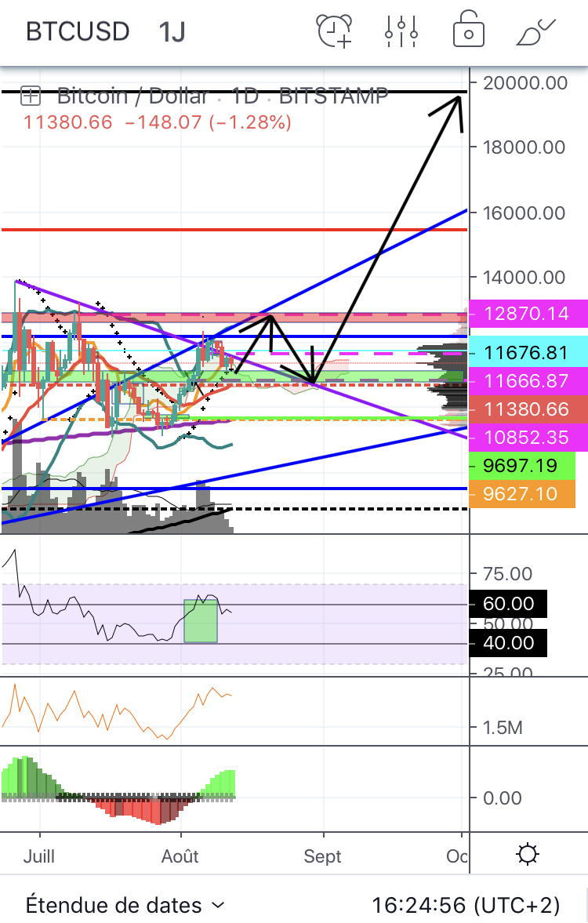
Task: Select the cyan 11676.81 price label
Action: point(527,353)
